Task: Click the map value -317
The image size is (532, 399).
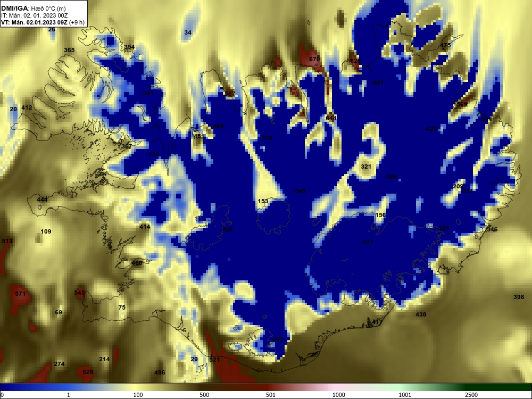Action: click(x=367, y=242)
